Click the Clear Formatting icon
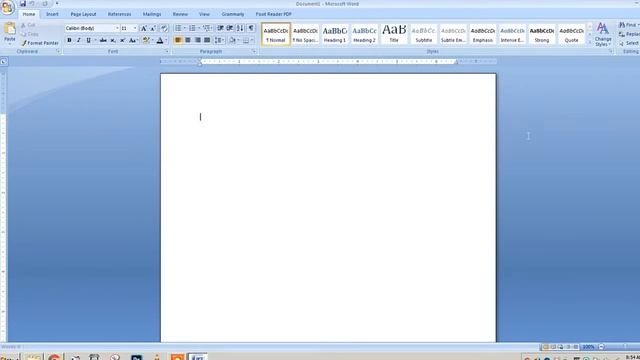 point(164,28)
